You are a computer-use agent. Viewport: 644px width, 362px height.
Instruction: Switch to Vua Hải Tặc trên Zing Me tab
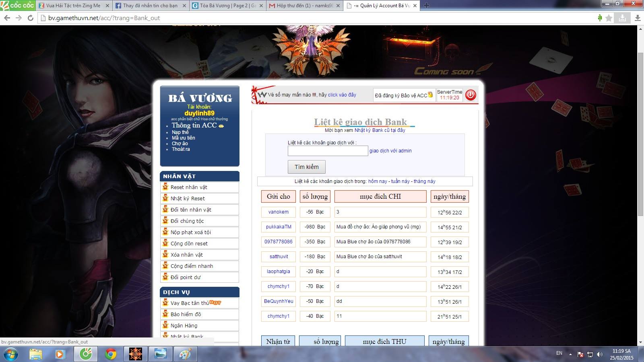click(x=74, y=6)
